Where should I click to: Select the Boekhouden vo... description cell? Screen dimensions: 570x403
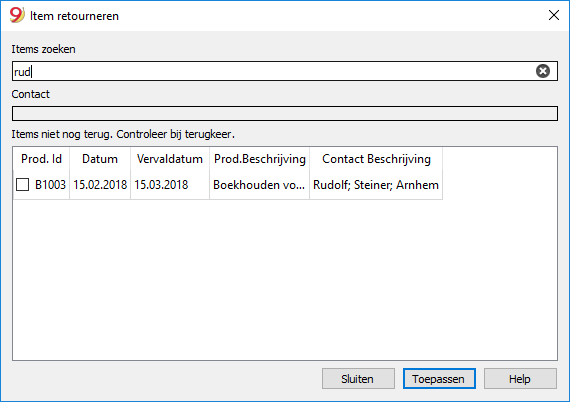260,185
